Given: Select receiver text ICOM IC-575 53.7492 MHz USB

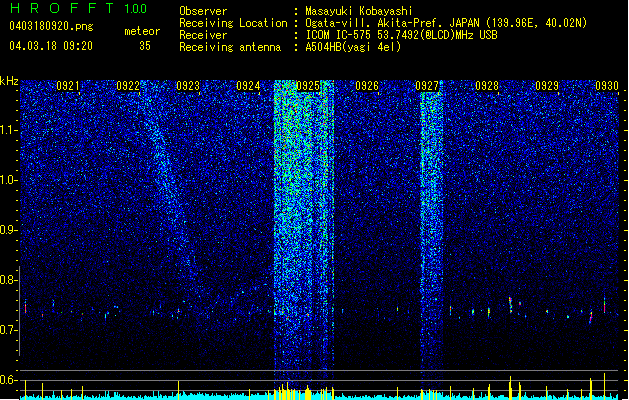Looking at the screenshot, I should coord(402,35).
